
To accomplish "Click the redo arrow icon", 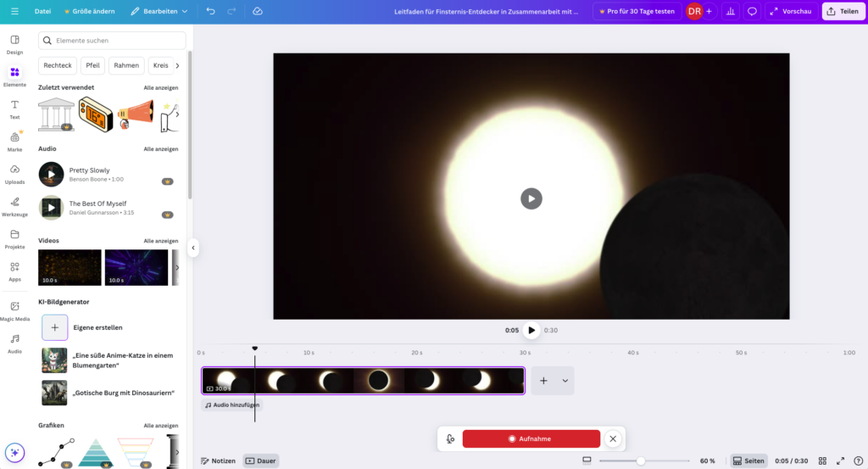I will click(x=231, y=11).
